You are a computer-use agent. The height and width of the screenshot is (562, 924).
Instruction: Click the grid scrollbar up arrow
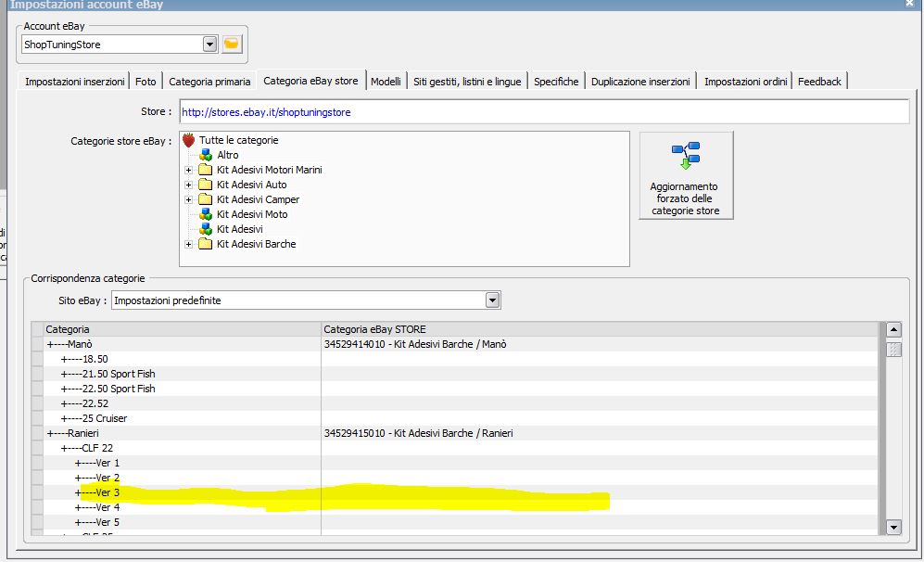pyautogui.click(x=894, y=329)
